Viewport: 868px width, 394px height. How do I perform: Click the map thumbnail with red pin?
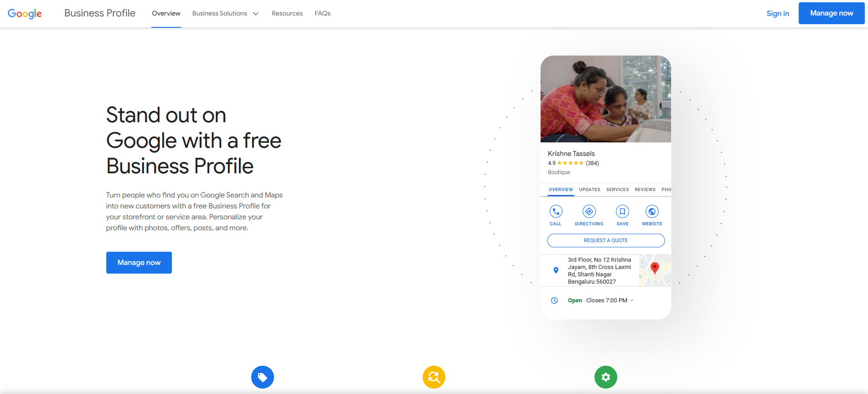click(x=655, y=270)
